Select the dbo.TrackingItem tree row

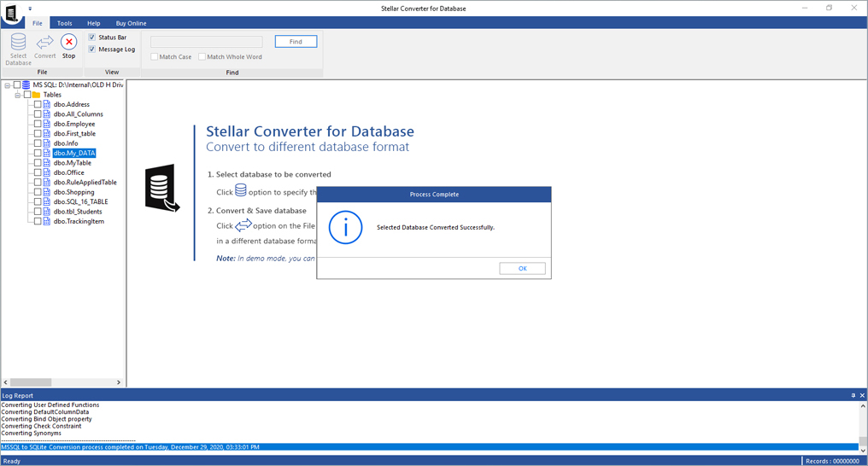tap(79, 221)
